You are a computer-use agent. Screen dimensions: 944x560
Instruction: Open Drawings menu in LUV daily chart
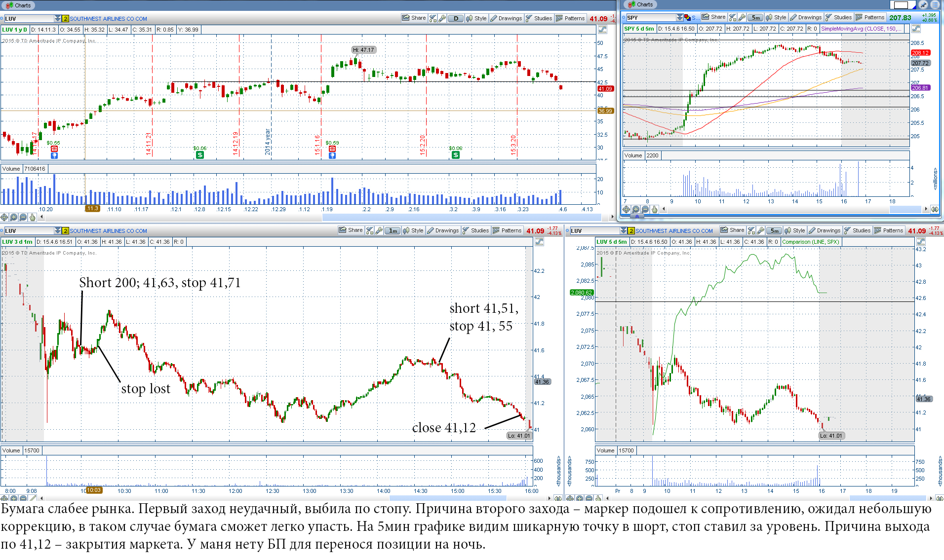[506, 18]
